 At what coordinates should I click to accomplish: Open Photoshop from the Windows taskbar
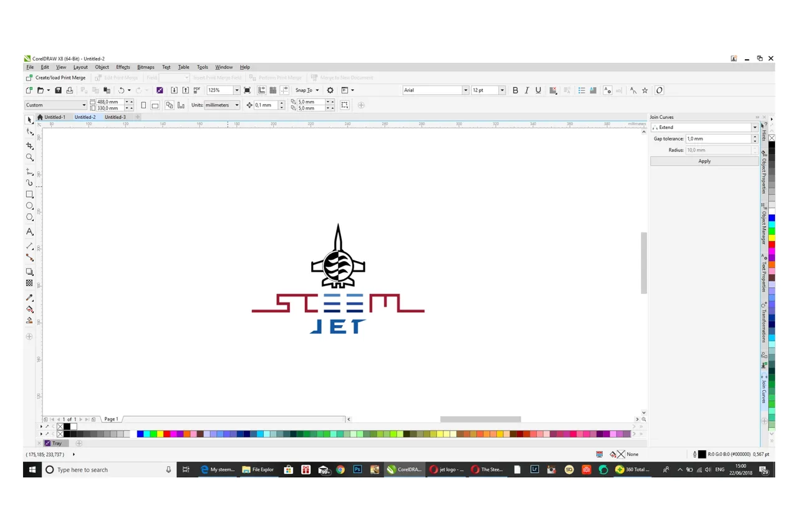[x=358, y=470]
